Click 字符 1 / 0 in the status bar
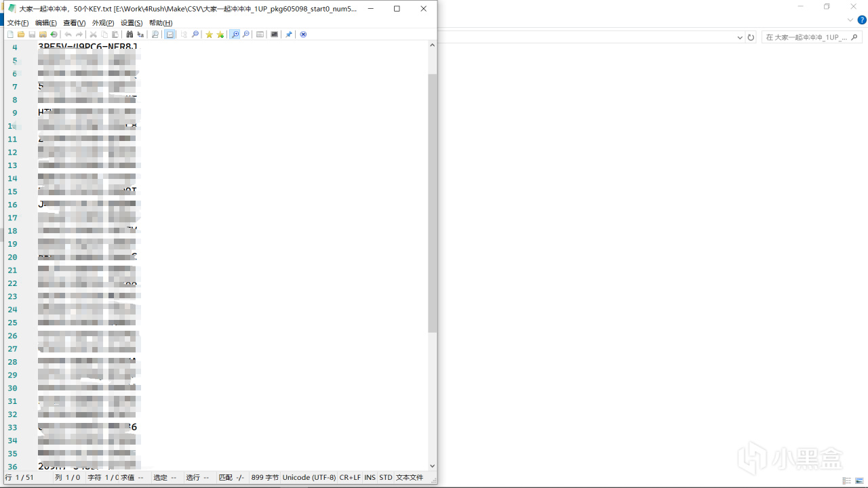Image resolution: width=868 pixels, height=488 pixels. (x=103, y=478)
